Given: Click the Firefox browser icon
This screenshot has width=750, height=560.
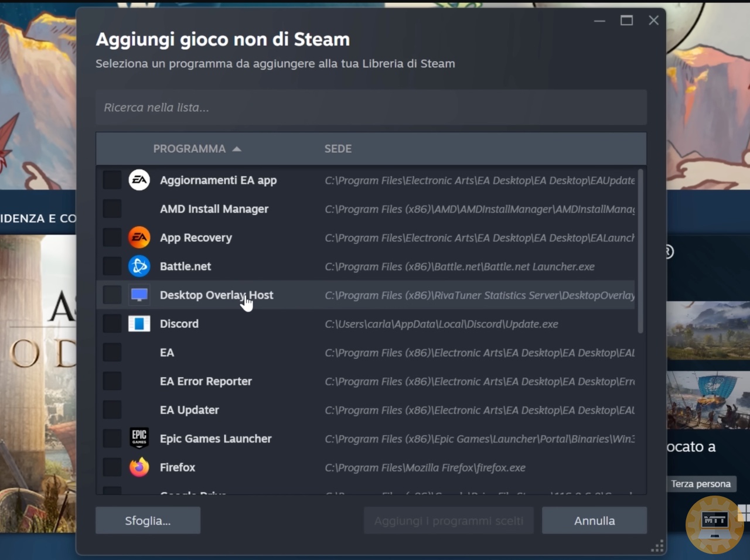Looking at the screenshot, I should pyautogui.click(x=139, y=467).
